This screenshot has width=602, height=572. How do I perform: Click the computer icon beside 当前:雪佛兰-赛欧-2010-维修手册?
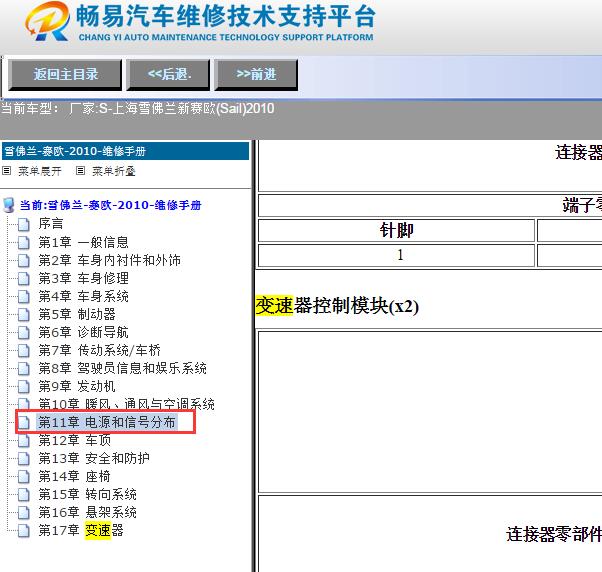point(8,205)
